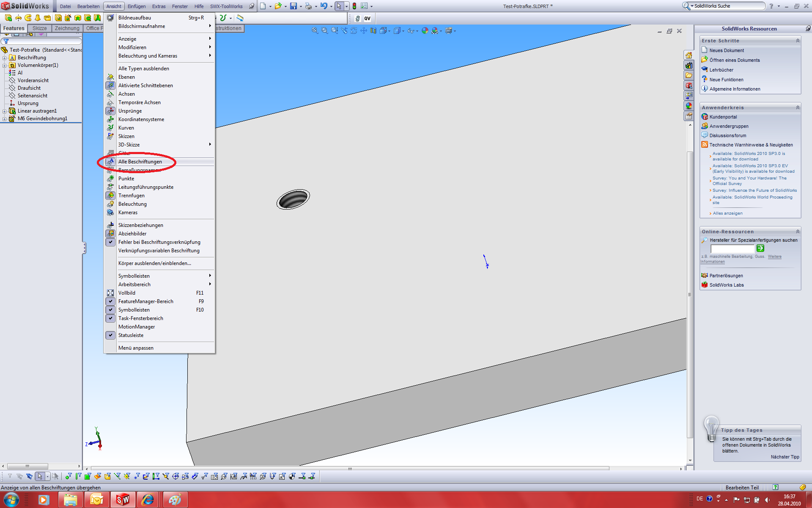812x508 pixels.
Task: Click the Pan view icon
Action: pyautogui.click(x=363, y=30)
